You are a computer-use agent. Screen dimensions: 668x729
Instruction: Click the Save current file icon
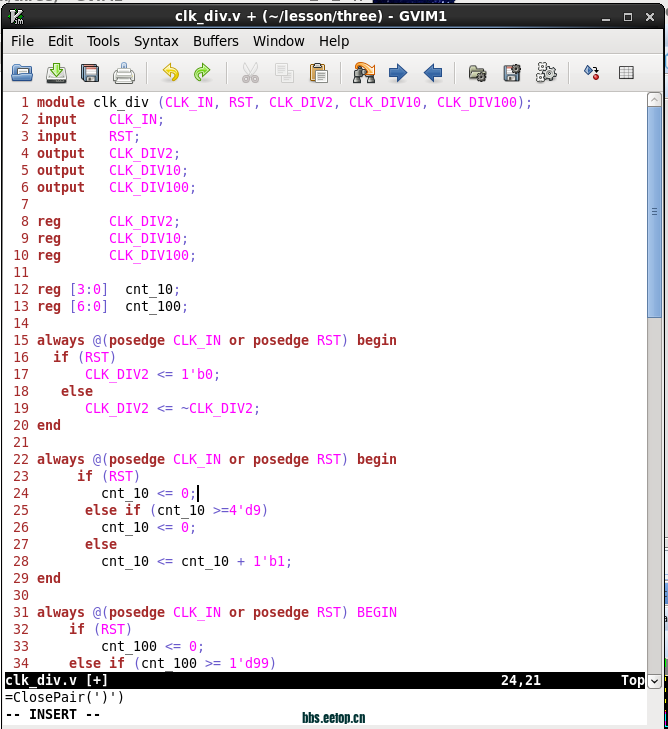tap(56, 73)
